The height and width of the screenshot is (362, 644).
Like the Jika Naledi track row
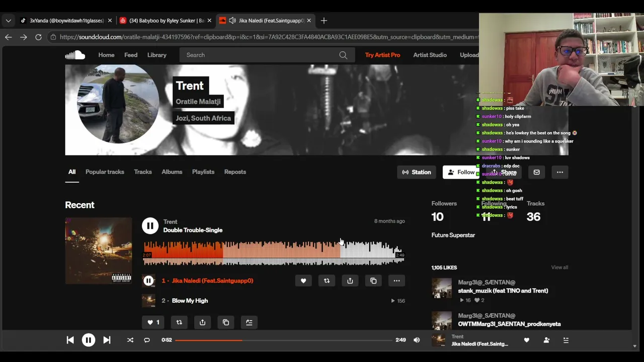click(303, 281)
